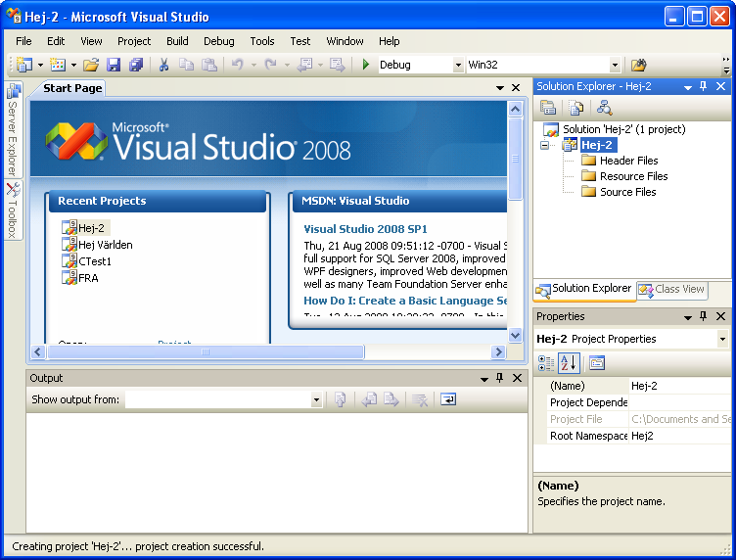Open Property Pages icon in Properties panel

(x=597, y=363)
